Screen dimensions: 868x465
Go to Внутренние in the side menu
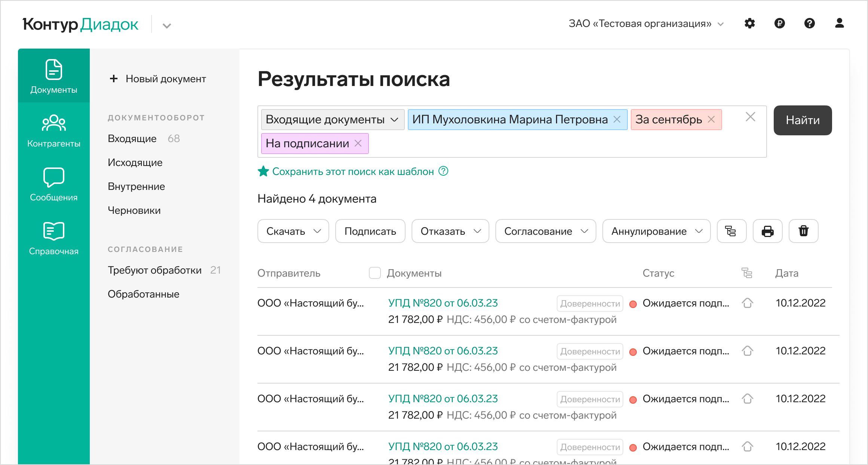[136, 187]
